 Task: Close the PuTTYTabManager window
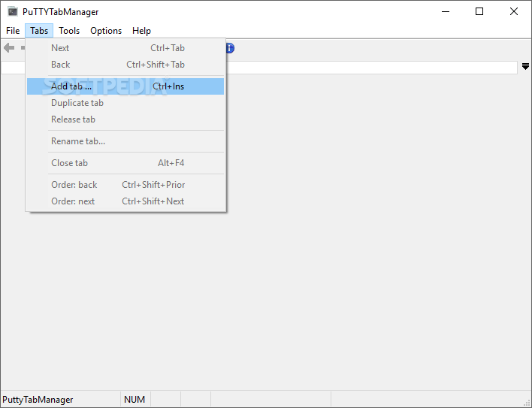(x=514, y=11)
